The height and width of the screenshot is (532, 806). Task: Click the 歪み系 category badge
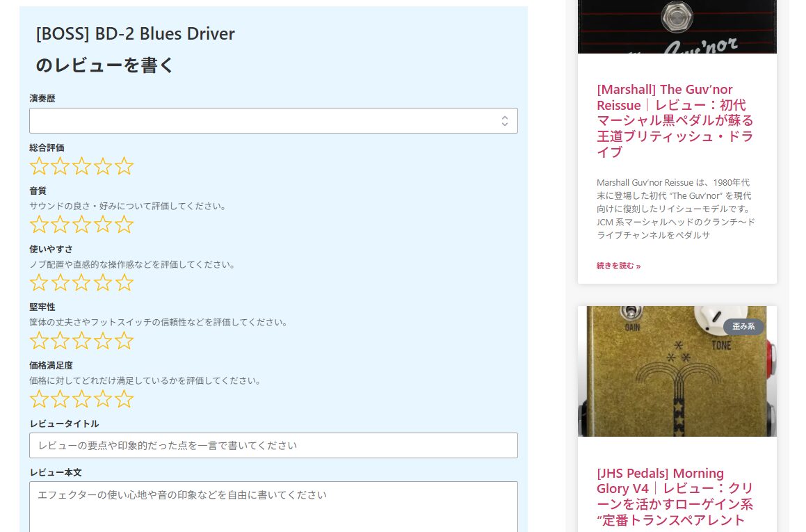point(743,327)
